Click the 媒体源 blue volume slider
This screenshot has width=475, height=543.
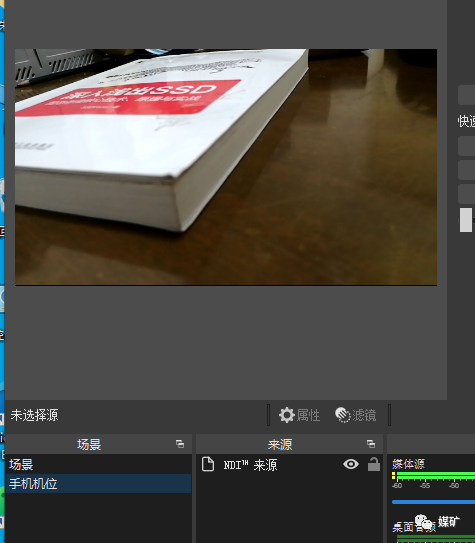coord(433,502)
